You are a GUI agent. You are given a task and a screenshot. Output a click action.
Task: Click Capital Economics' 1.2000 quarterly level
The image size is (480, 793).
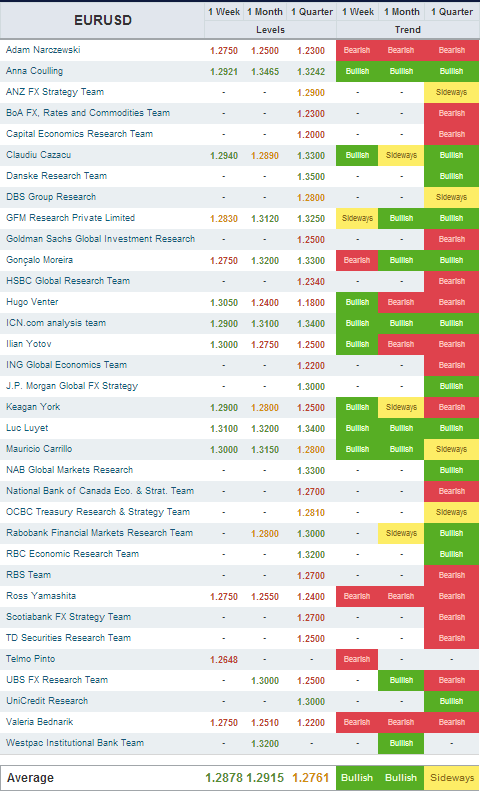point(312,135)
